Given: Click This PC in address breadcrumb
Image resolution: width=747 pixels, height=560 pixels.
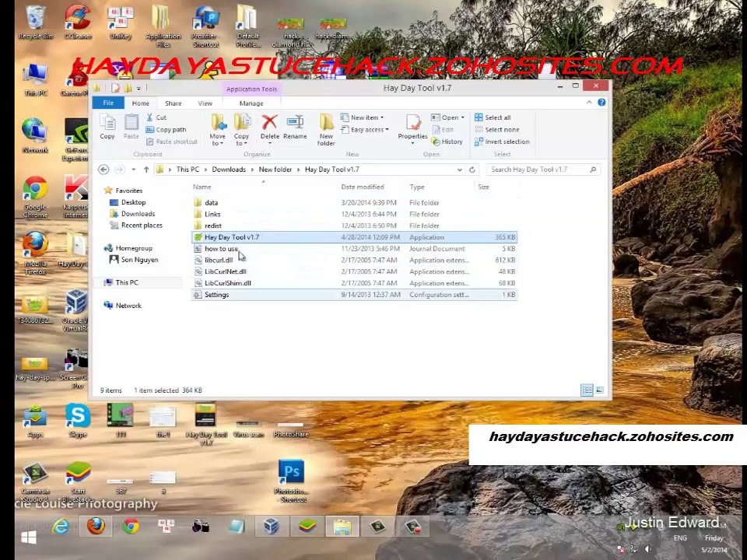Looking at the screenshot, I should (x=188, y=170).
